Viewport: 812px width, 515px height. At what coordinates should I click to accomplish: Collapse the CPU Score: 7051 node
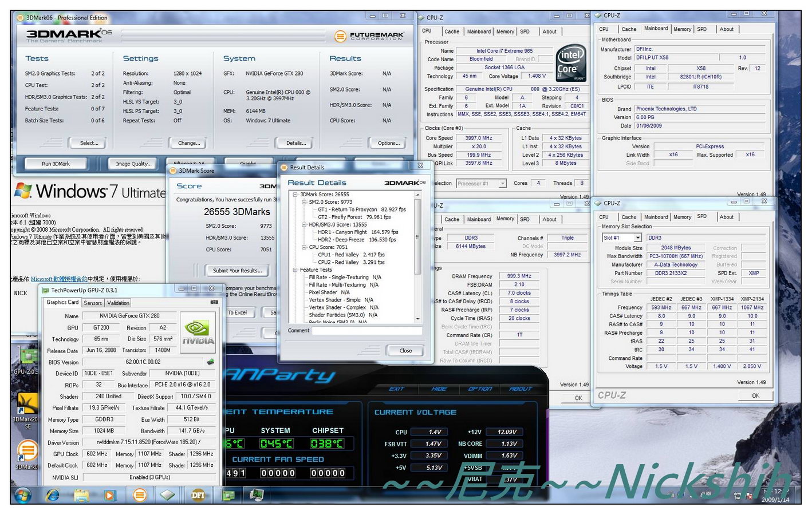tap(305, 247)
